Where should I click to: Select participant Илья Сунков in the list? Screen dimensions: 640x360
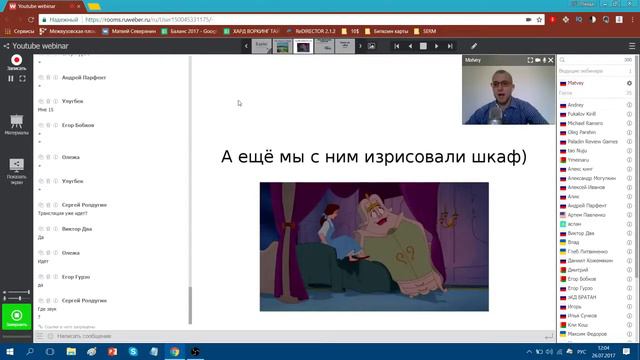tap(582, 316)
